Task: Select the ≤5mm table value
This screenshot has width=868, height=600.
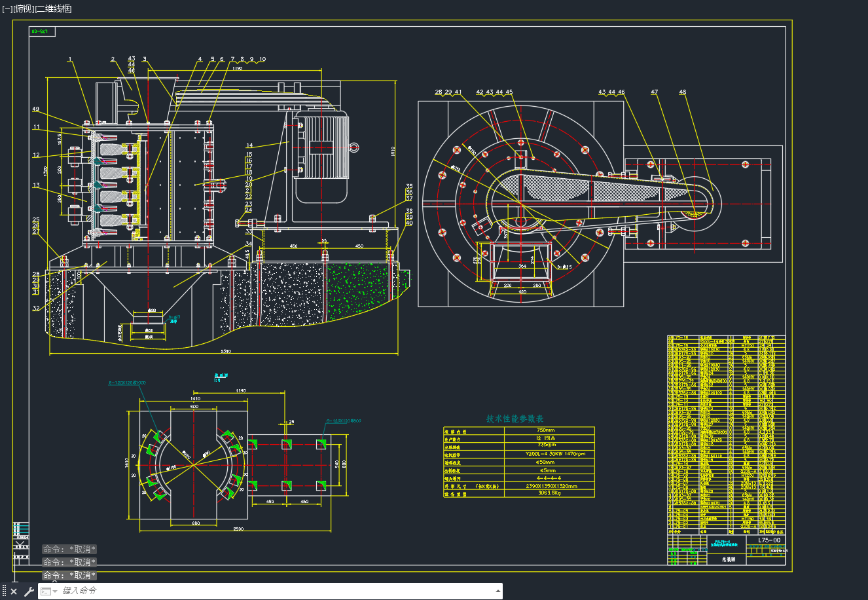Action: point(547,470)
